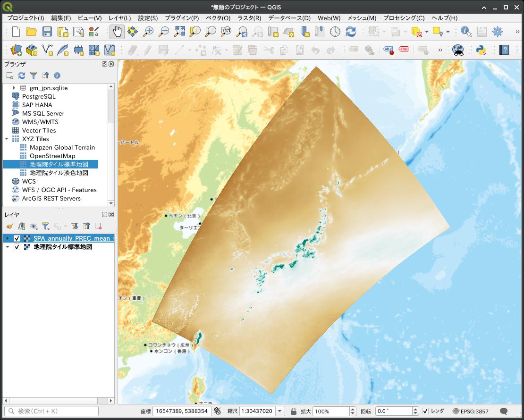The width and height of the screenshot is (524, 420).
Task: Click EPSG:3857 CRS button
Action: [x=471, y=411]
